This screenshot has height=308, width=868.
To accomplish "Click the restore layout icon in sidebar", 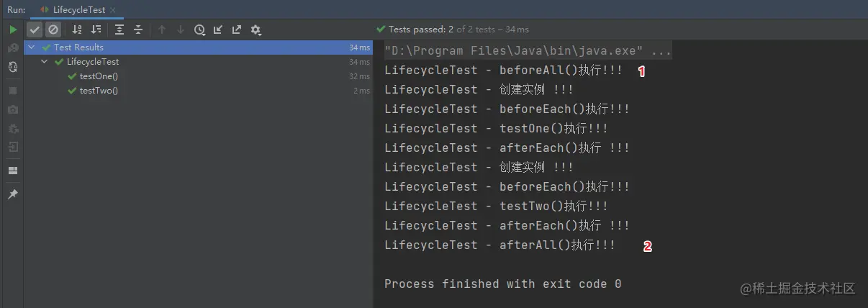I will [13, 171].
